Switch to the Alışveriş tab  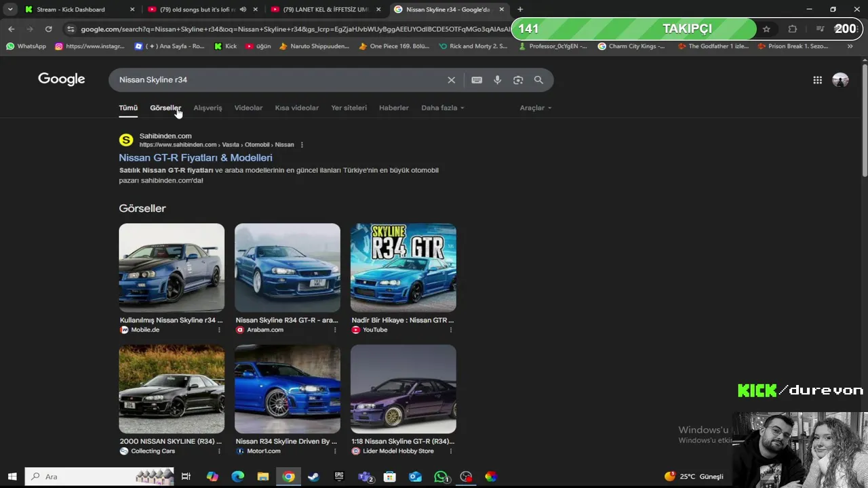click(x=208, y=108)
